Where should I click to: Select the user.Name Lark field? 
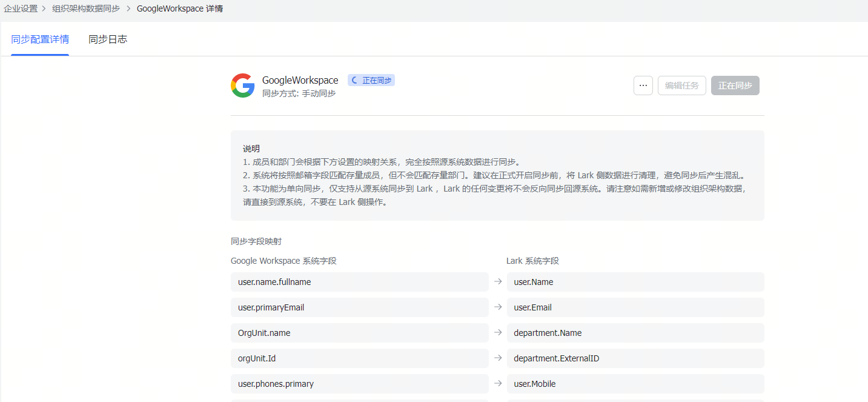(635, 282)
